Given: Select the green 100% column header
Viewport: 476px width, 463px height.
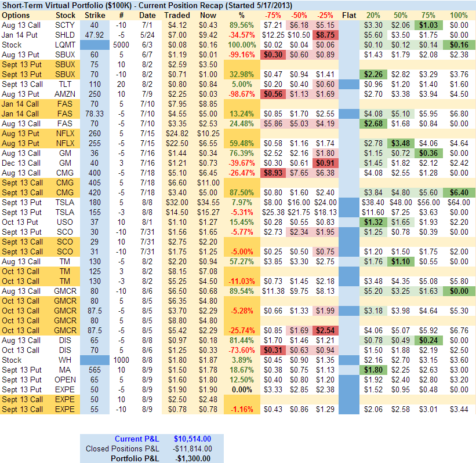Looking at the screenshot, I should pos(458,15).
